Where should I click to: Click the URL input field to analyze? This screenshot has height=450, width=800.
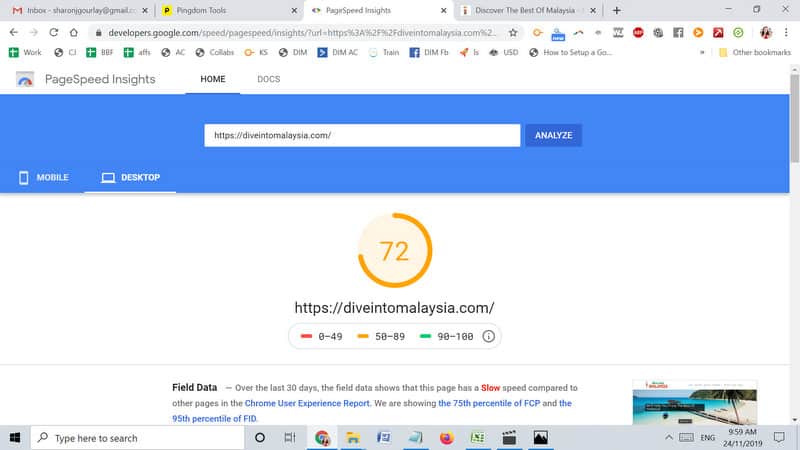click(x=362, y=135)
